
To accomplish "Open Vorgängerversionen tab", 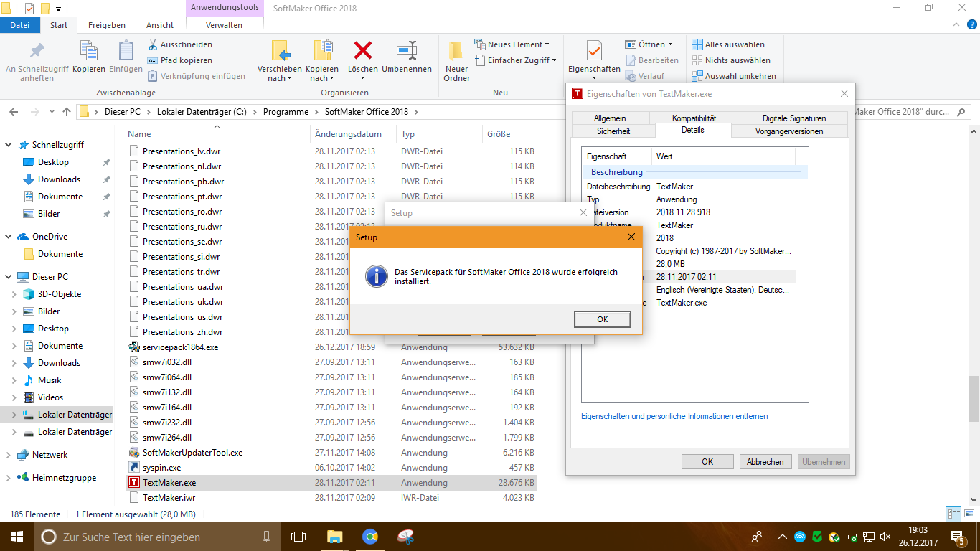I will coord(789,131).
